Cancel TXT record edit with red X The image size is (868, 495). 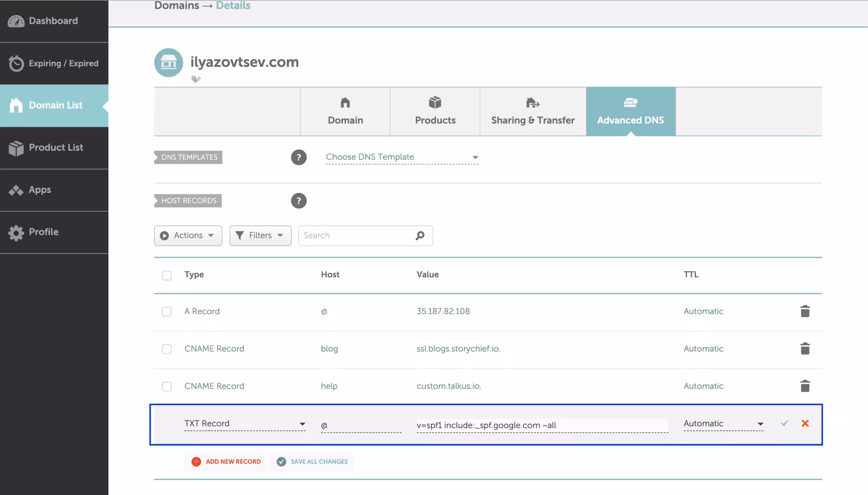tap(805, 423)
